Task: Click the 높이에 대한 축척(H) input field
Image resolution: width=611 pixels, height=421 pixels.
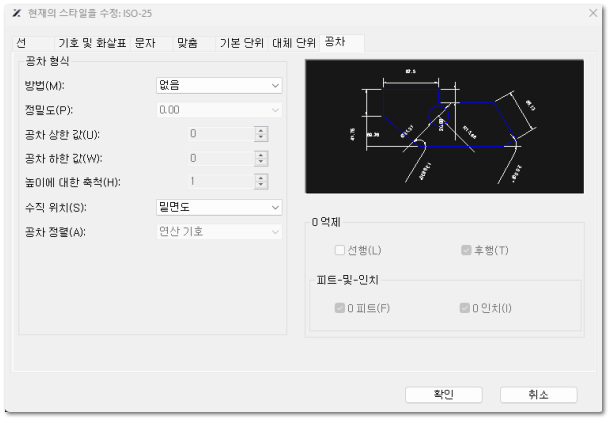Action: tap(221, 182)
